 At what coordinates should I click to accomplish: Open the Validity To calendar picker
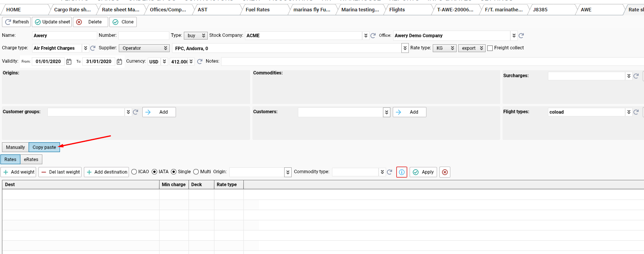119,62
